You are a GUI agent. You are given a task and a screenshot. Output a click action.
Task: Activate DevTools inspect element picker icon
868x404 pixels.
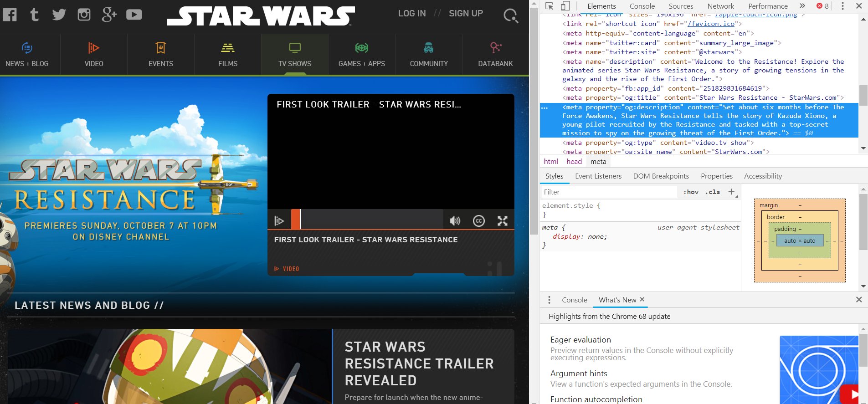pos(549,6)
